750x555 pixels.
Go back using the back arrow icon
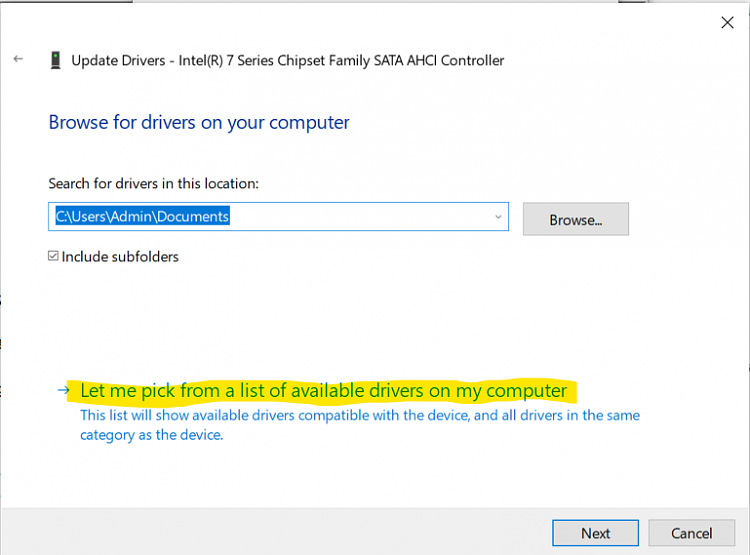[x=18, y=59]
